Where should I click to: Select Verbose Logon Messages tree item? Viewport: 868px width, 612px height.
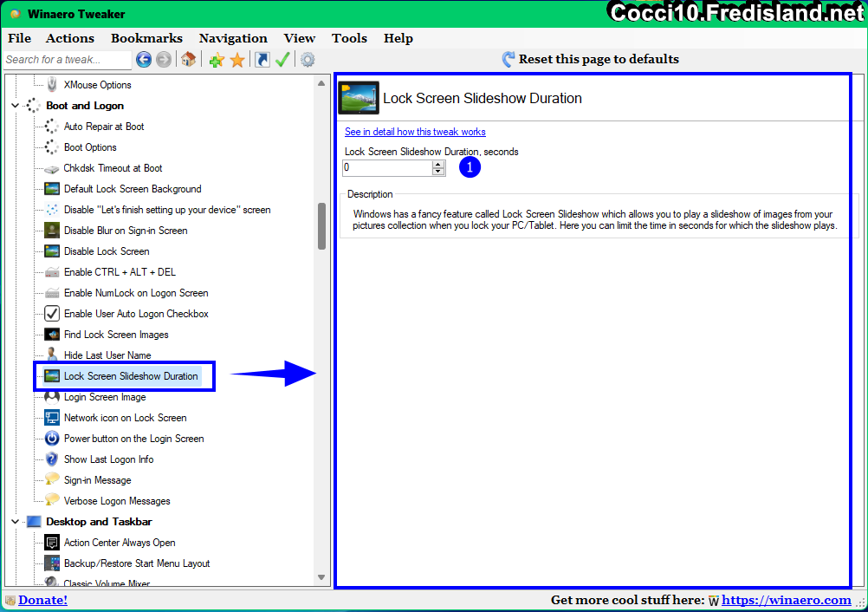(x=117, y=501)
